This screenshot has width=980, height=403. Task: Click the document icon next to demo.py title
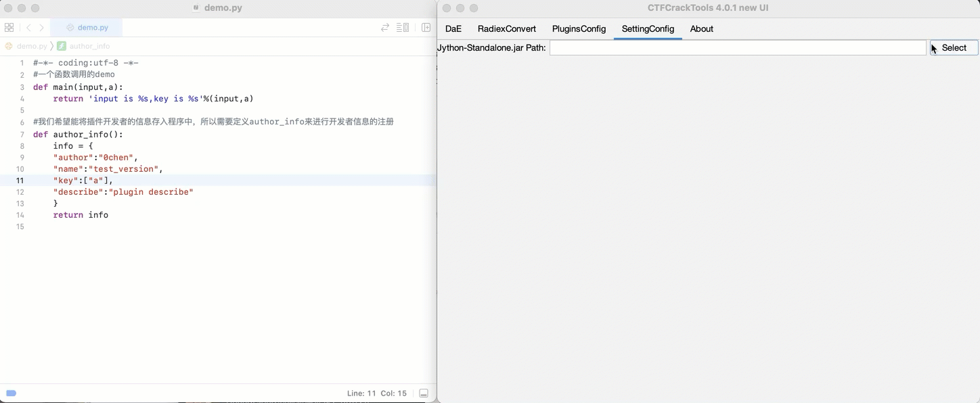coord(196,8)
